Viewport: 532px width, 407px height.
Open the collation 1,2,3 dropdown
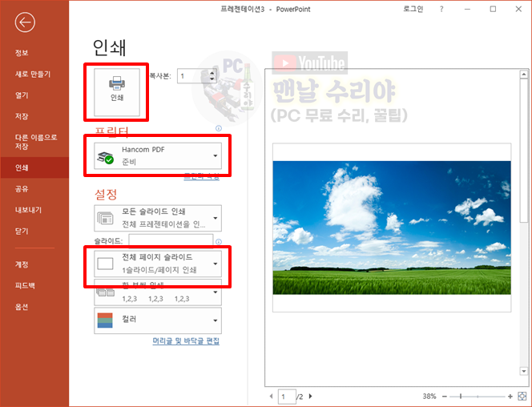click(158, 292)
